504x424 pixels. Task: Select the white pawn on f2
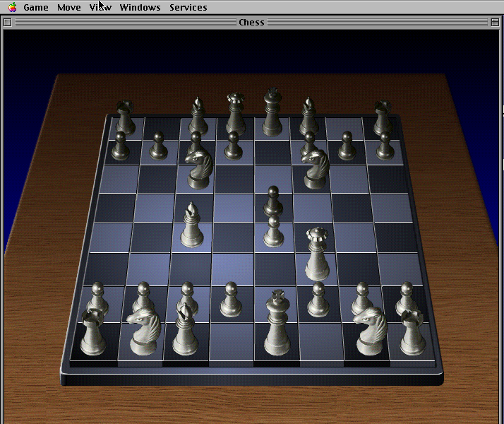click(x=318, y=299)
